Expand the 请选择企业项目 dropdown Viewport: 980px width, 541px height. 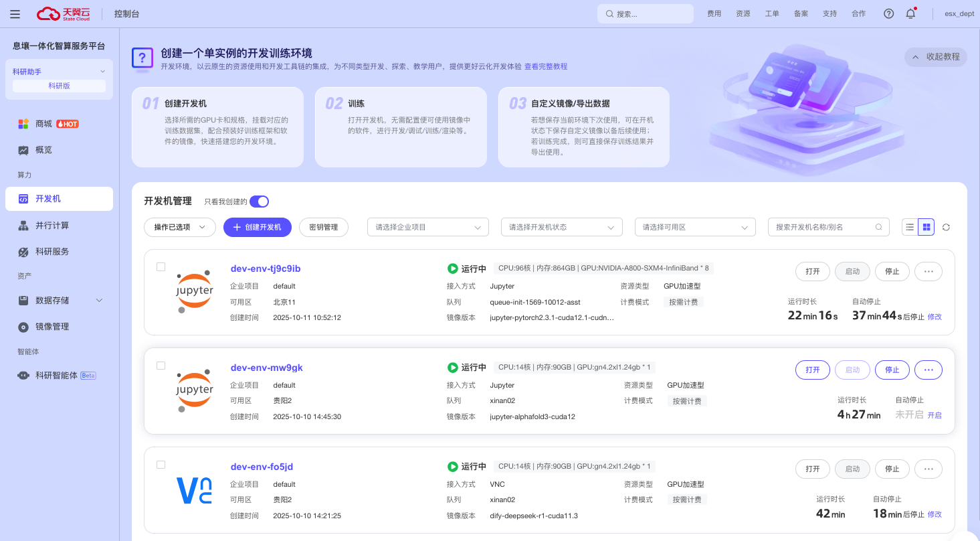tap(427, 227)
